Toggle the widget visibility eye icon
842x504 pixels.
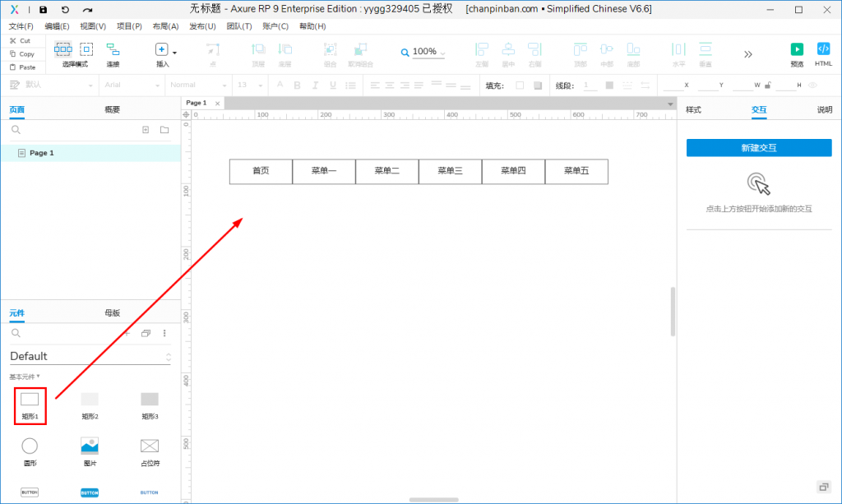coord(812,85)
